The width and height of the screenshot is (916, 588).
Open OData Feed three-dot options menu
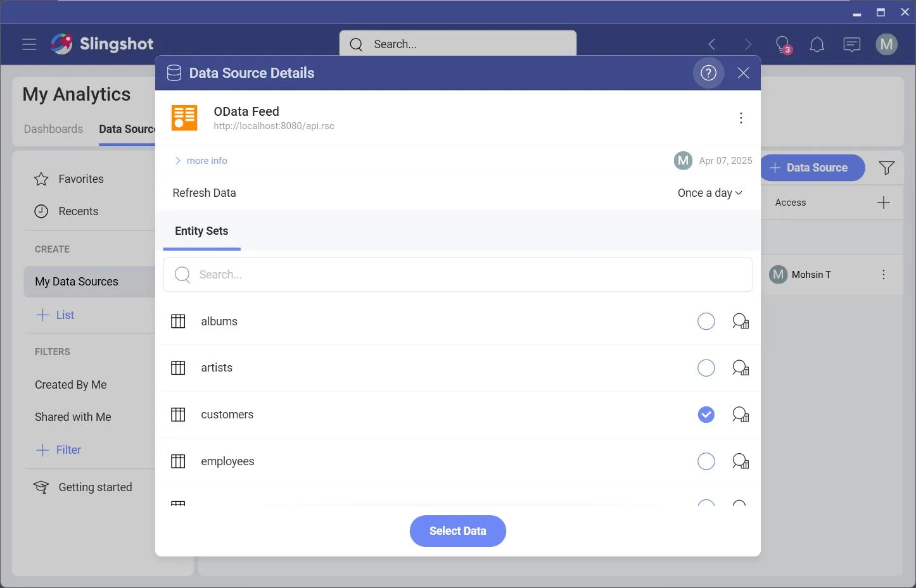click(741, 118)
